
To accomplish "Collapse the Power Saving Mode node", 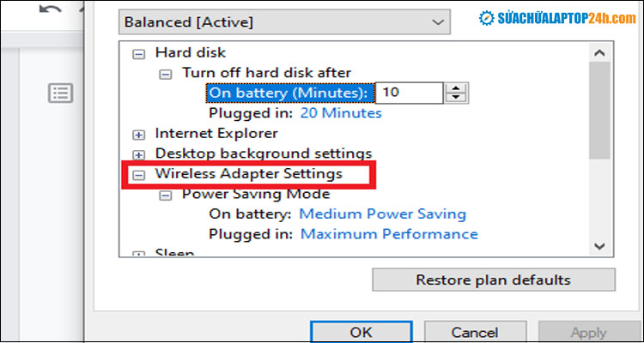I will [166, 194].
